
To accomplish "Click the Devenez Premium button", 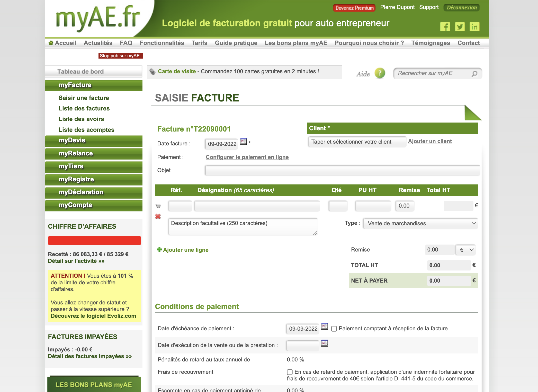I will tap(354, 7).
